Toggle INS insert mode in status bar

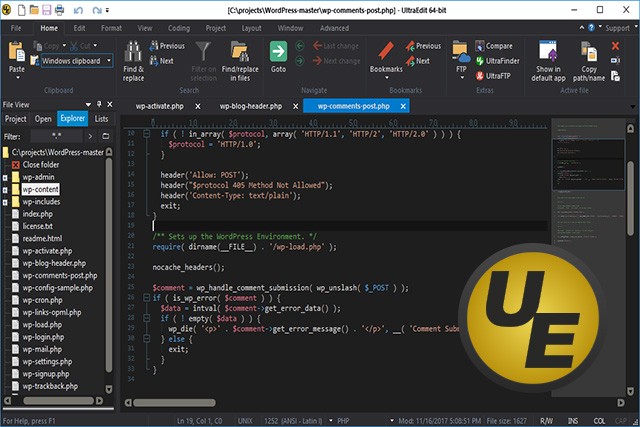tap(573, 420)
